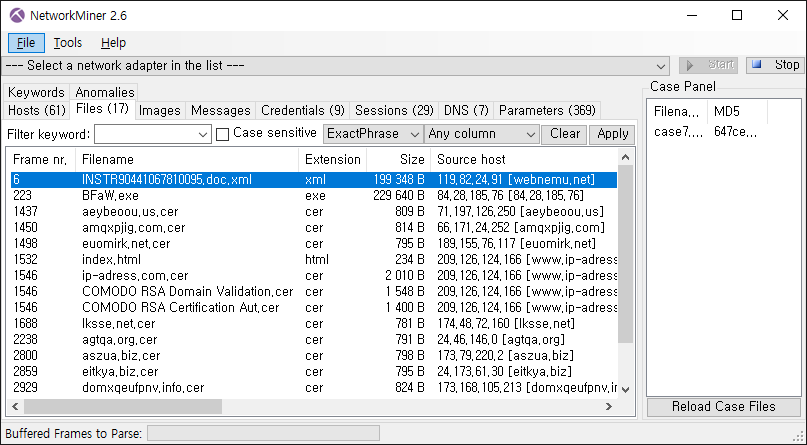Click the Start capture button
807x445 pixels.
coord(708,65)
